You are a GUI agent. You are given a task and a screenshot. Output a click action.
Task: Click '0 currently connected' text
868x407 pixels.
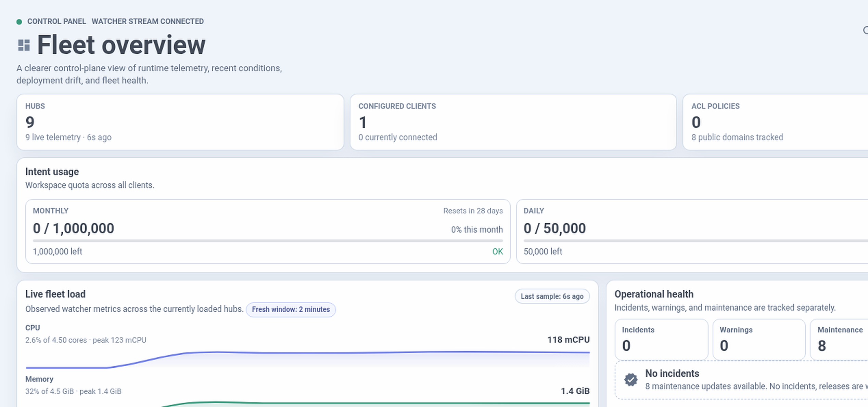pos(398,137)
